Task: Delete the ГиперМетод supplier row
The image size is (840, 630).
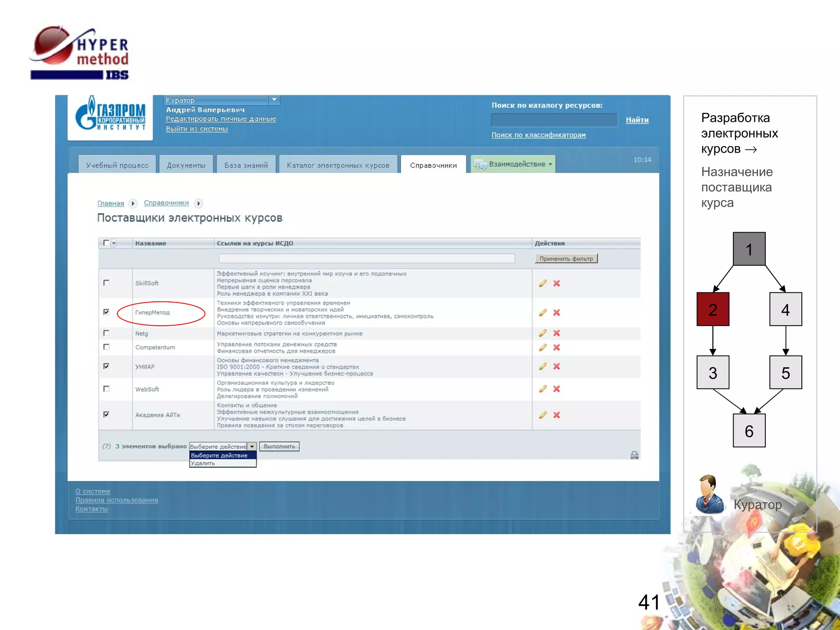Action: (557, 313)
